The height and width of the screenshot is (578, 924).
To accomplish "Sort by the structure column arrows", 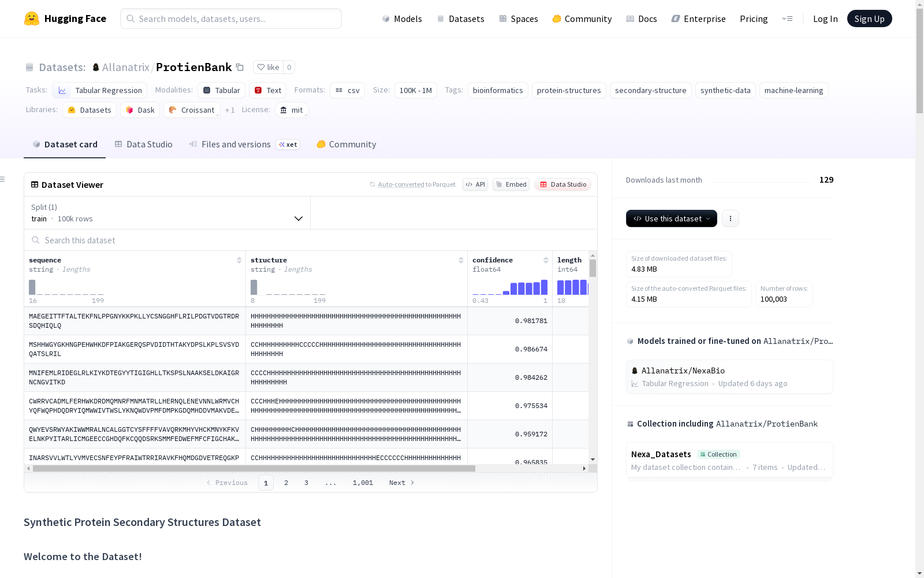I will point(461,260).
